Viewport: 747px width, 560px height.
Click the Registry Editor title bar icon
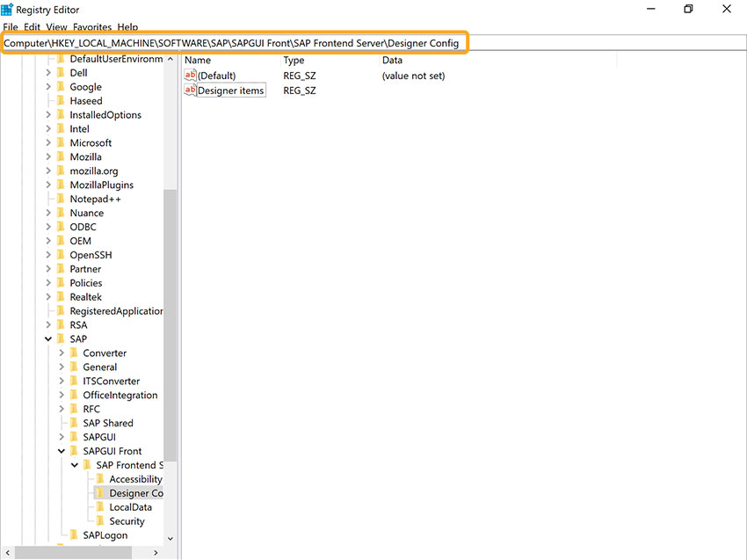7,10
